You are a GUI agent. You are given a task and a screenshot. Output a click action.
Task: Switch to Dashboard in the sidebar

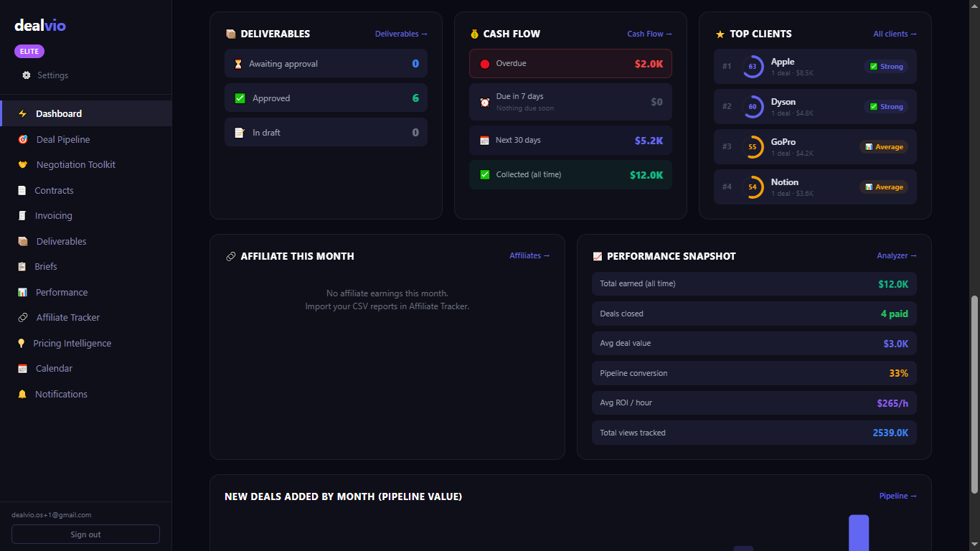(x=58, y=113)
